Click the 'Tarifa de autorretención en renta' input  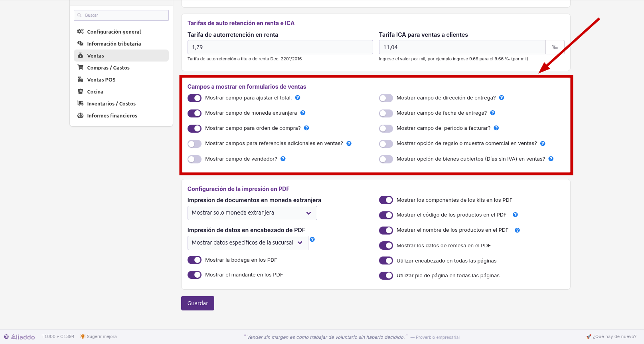(x=280, y=47)
